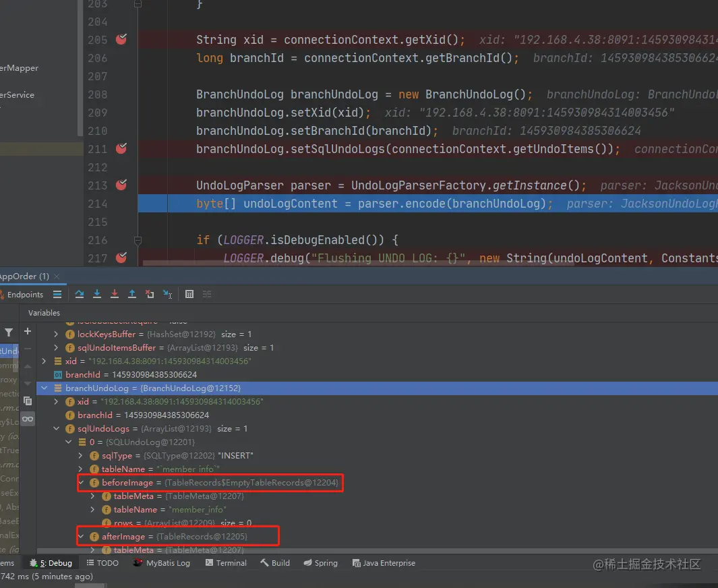Toggle the breakpoint on line 217
718x588 pixels.
(x=121, y=258)
